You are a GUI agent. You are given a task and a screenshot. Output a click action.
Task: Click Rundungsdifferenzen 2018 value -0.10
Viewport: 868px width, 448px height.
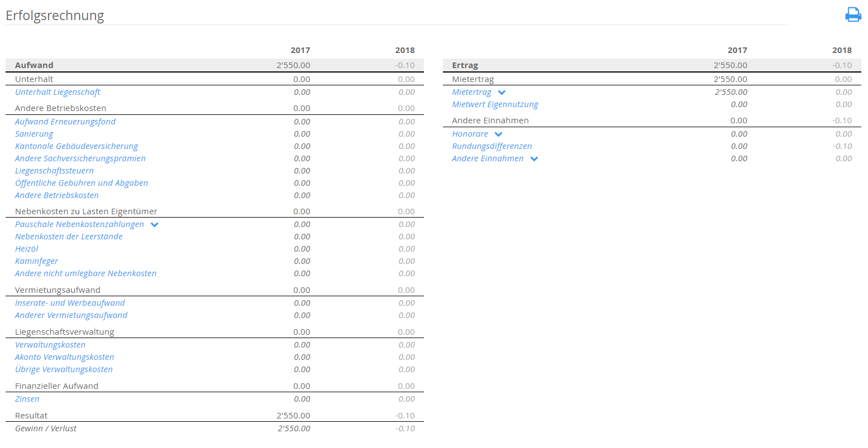(842, 146)
